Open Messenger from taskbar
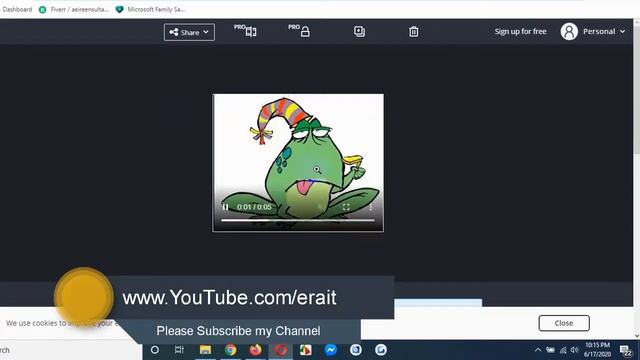Screen dimensions: 640x360 click(x=331, y=350)
